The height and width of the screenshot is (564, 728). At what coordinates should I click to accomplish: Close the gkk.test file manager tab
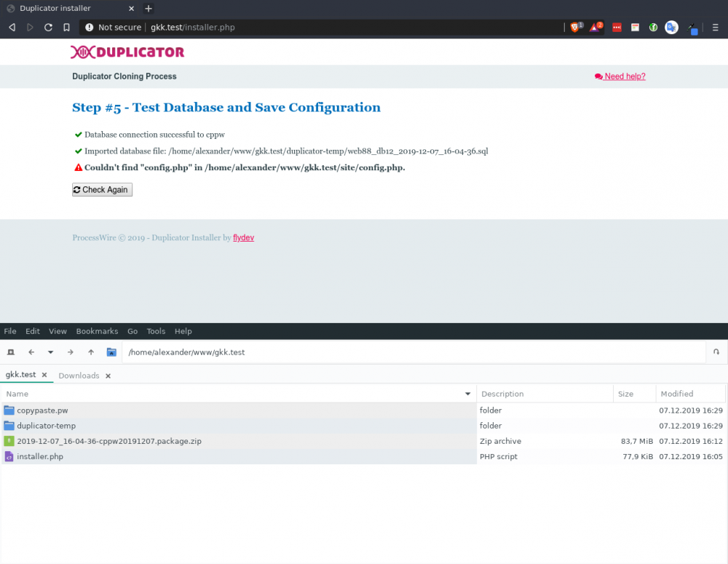pyautogui.click(x=44, y=375)
